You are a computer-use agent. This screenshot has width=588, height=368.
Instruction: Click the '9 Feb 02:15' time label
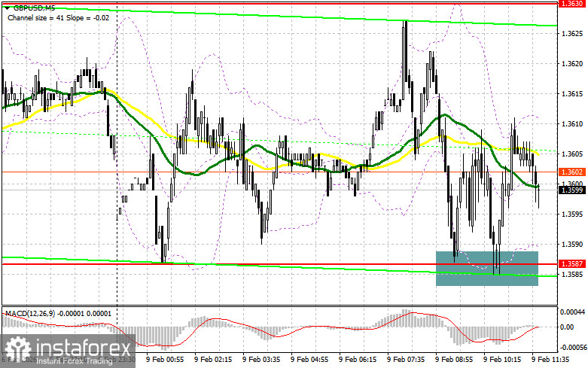tap(213, 360)
